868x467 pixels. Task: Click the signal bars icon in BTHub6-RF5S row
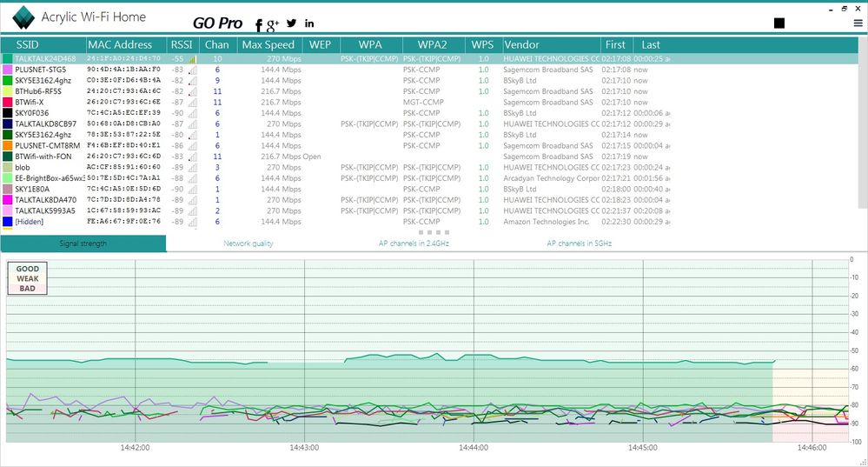point(193,91)
